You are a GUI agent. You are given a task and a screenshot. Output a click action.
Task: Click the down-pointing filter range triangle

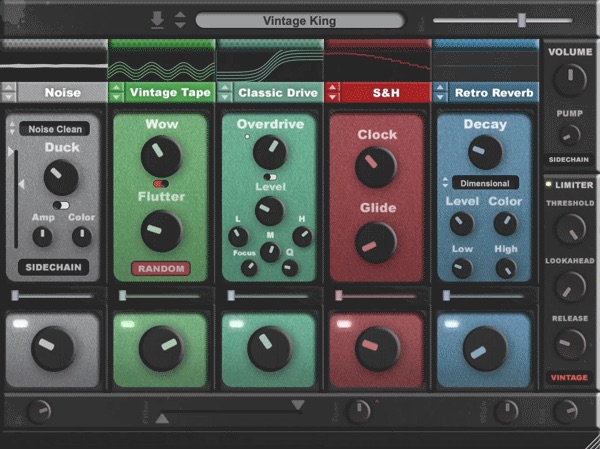[x=298, y=405]
